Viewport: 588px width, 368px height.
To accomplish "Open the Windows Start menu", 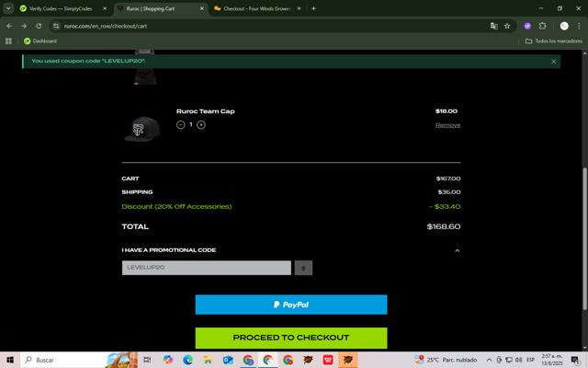I will tap(10, 360).
